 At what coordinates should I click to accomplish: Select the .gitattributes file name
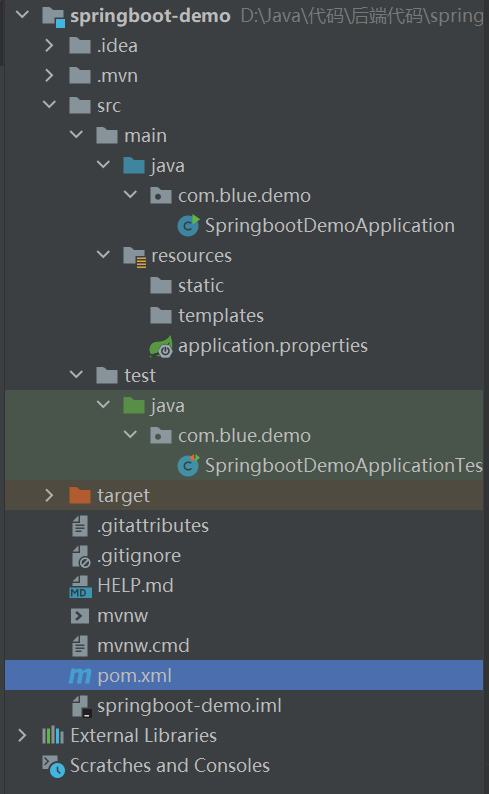tap(153, 526)
